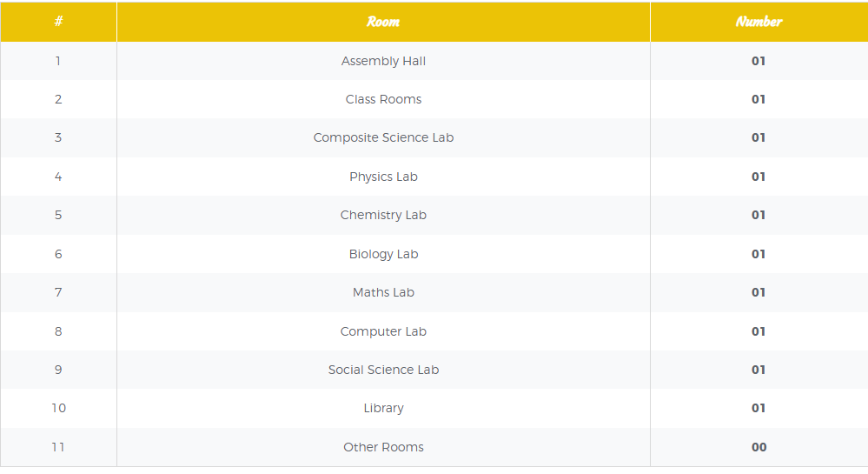Click the Maths Lab cell

click(383, 292)
